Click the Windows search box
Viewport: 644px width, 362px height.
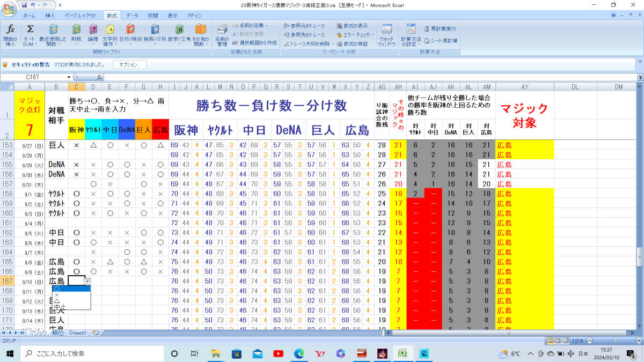[91, 353]
